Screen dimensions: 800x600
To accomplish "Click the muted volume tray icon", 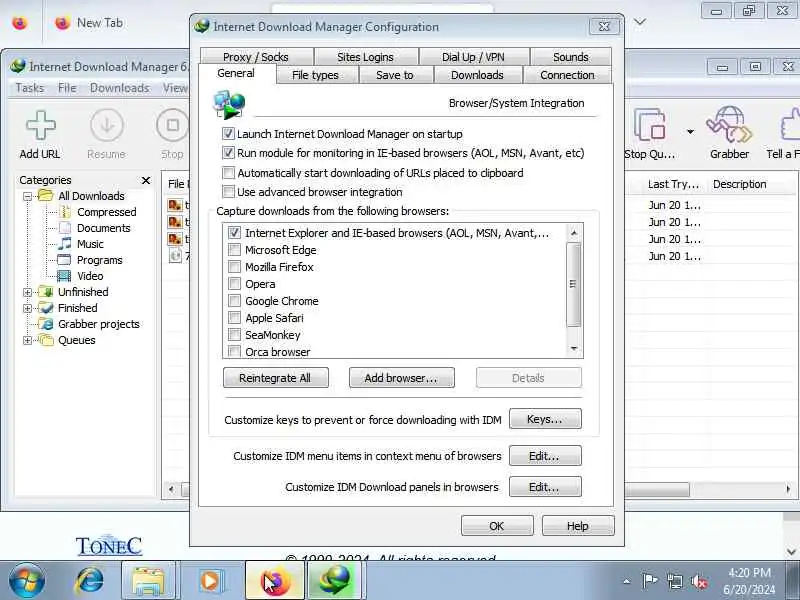I will click(698, 581).
